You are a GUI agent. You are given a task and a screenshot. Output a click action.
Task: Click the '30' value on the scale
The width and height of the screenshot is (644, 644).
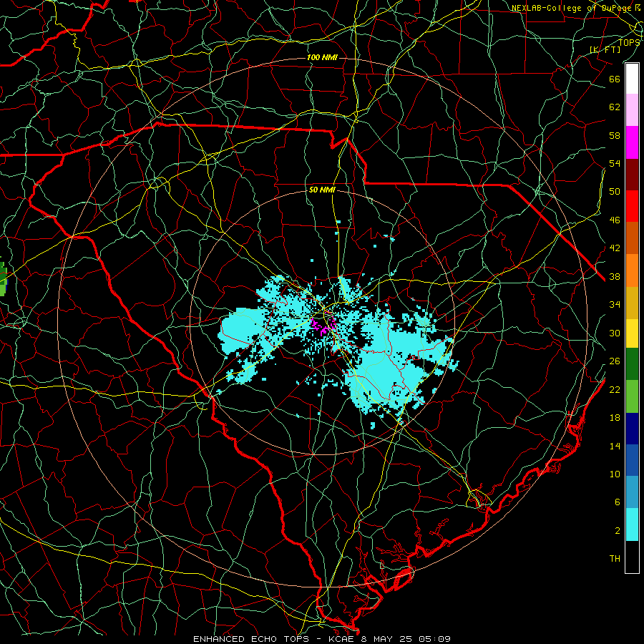[615, 333]
